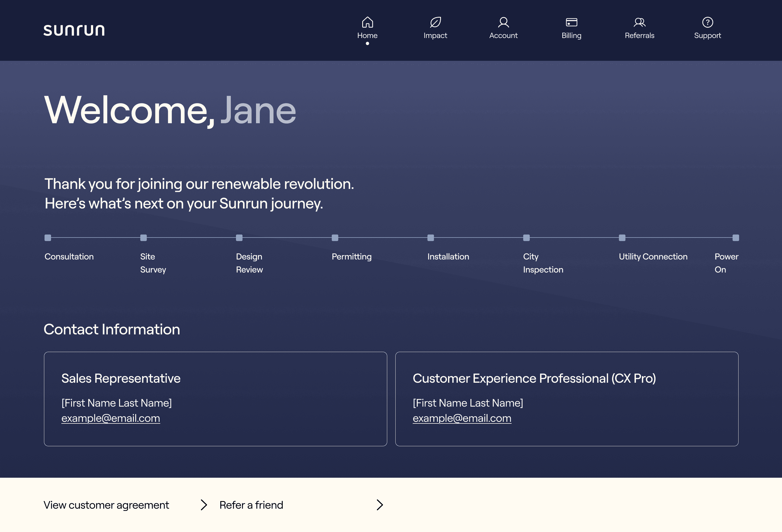782x532 pixels.
Task: Select the Consultation timeline marker
Action: pos(48,238)
